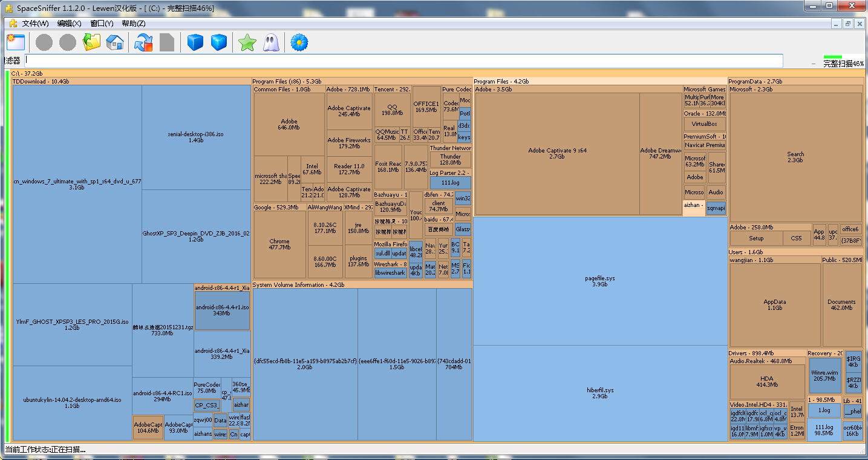The image size is (868, 460).
Task: Select Common Files Adobe 646.0Mb block
Action: point(289,124)
